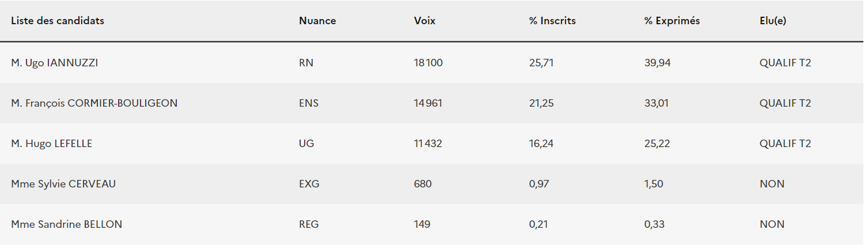868x248 pixels.
Task: Click on M. François CORMIER-BOULIGEON
Action: [94, 103]
